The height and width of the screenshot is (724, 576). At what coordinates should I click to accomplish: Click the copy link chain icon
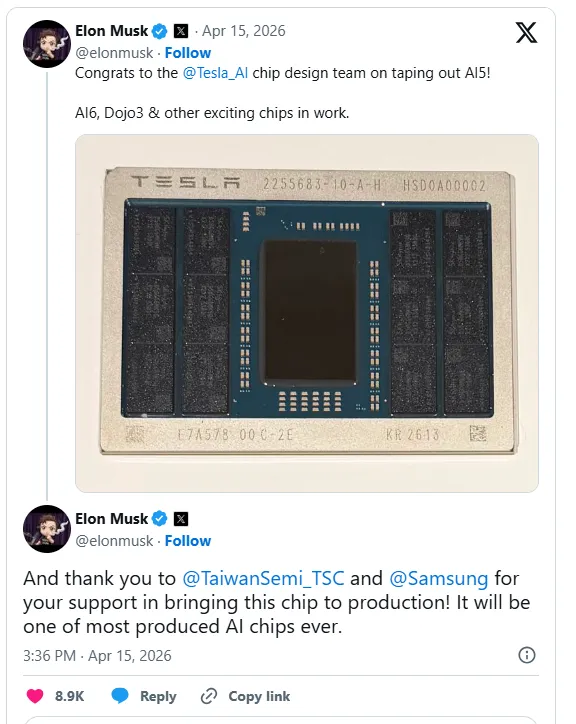click(209, 696)
